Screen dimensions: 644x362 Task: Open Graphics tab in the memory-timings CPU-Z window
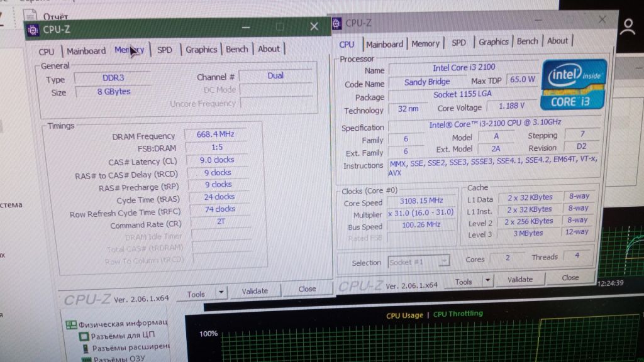(x=201, y=49)
